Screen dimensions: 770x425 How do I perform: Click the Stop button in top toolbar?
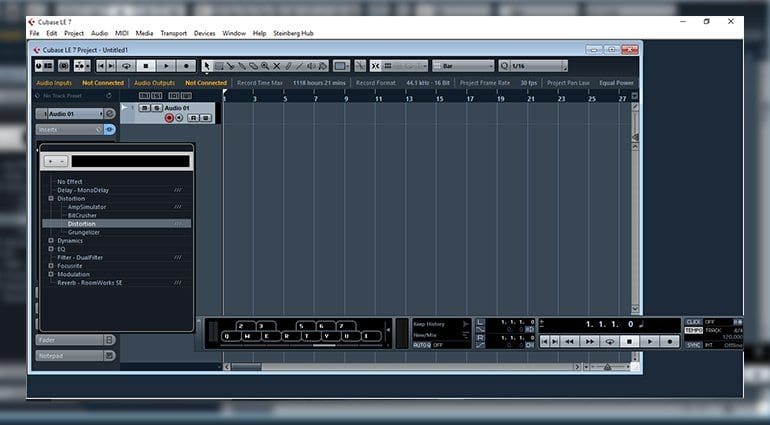pyautogui.click(x=146, y=66)
